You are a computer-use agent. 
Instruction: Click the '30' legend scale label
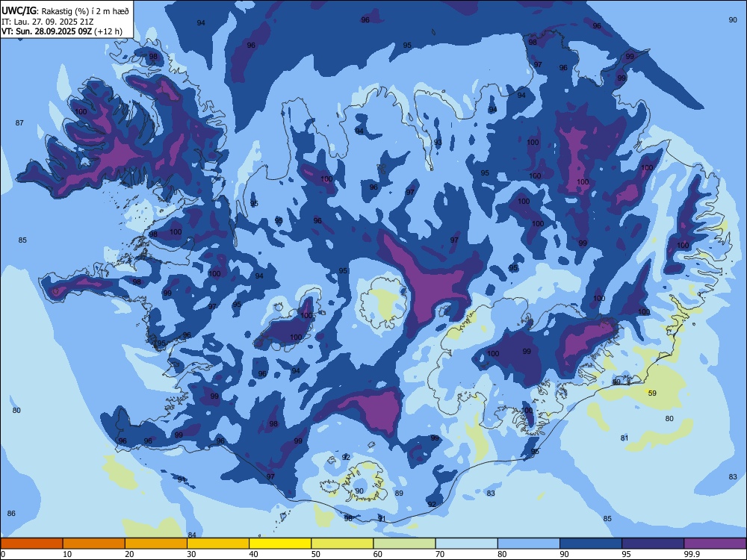click(x=191, y=554)
